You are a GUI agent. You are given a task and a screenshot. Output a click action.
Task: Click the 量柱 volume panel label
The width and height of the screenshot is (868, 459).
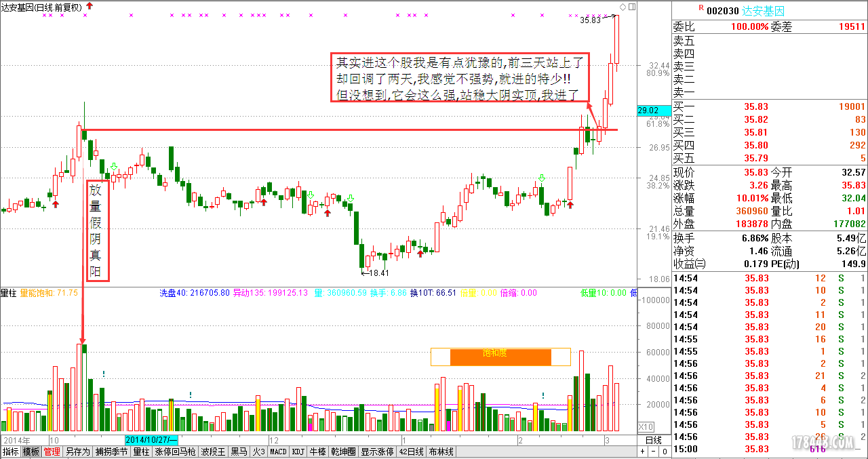click(x=9, y=293)
